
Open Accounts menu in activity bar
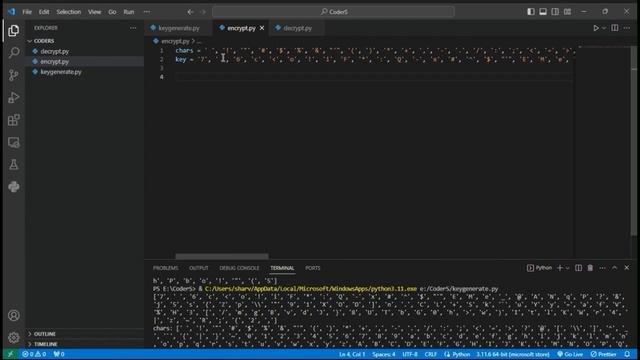tap(13, 316)
